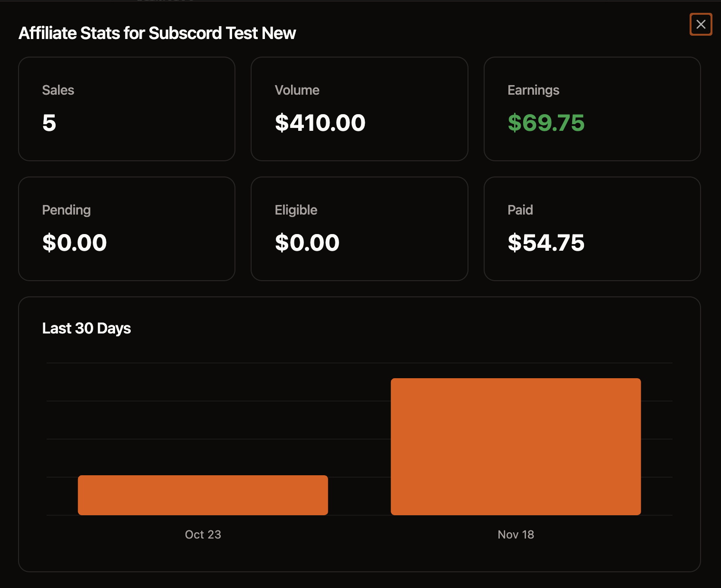721x588 pixels.
Task: Select the Paid card showing $54.75
Action: coord(592,228)
